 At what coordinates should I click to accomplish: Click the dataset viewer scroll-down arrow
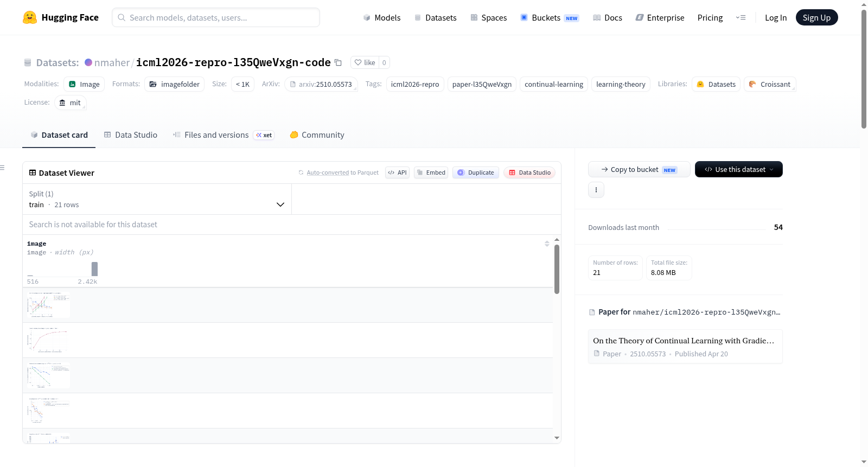[x=557, y=438]
